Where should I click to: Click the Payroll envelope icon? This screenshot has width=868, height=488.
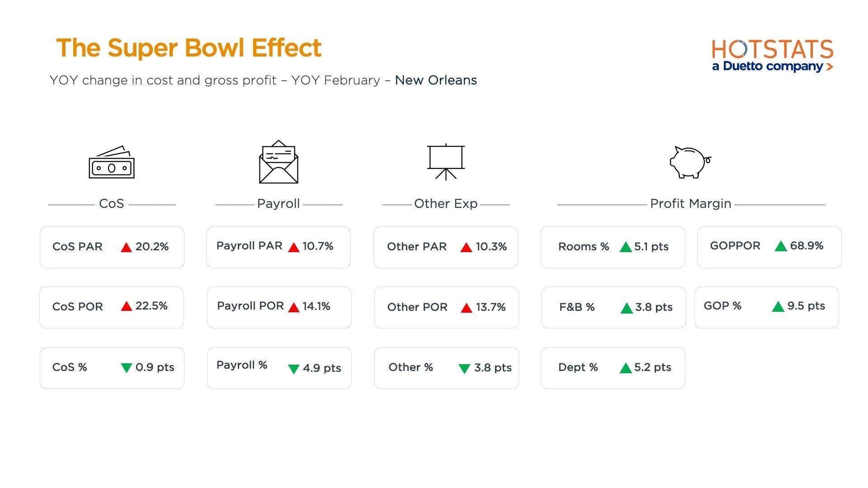[278, 162]
